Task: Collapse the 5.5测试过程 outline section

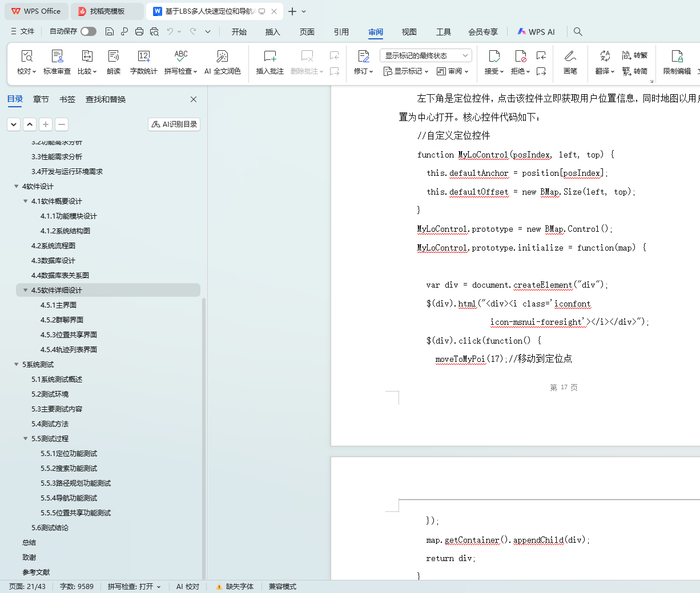Action: [x=25, y=438]
